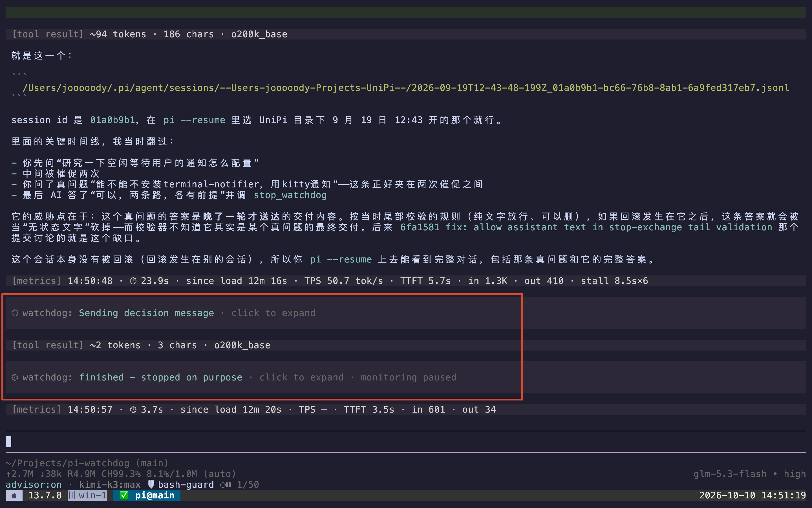Expand the 'Sending decision message' watchdog row
The height and width of the screenshot is (508, 812).
coord(406,313)
